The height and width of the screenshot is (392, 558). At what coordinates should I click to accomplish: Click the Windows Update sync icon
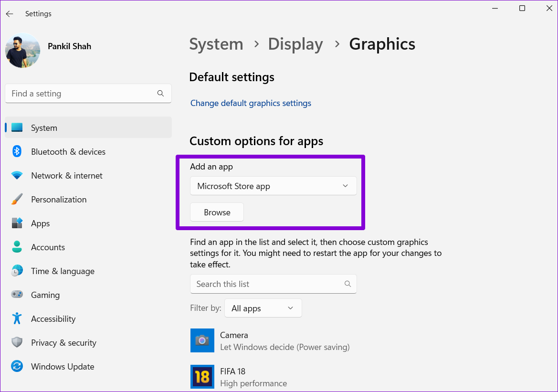click(x=17, y=367)
